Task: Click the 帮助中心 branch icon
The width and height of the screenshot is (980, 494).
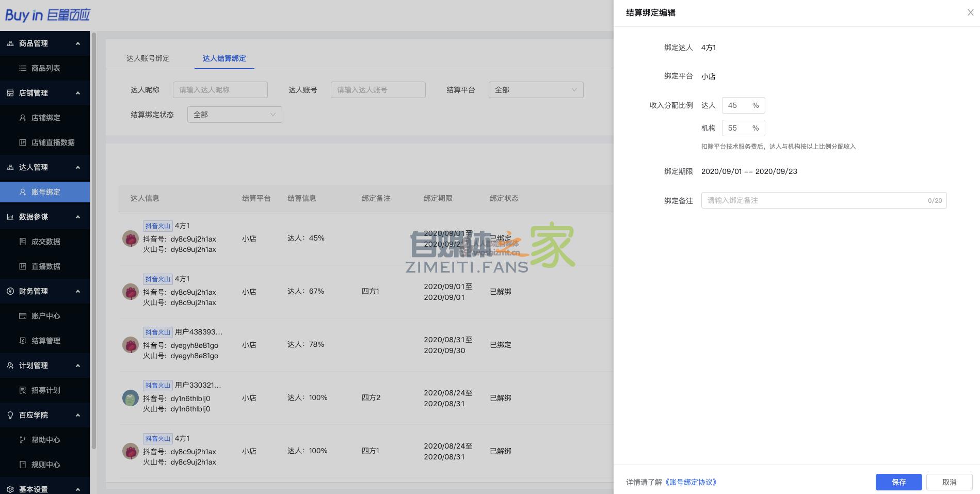Action: (23, 440)
